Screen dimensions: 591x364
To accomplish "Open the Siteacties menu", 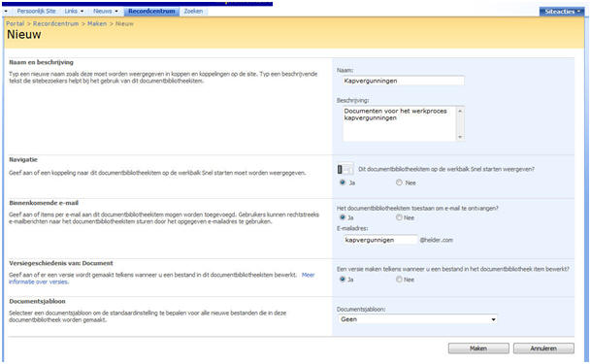I will pos(562,12).
